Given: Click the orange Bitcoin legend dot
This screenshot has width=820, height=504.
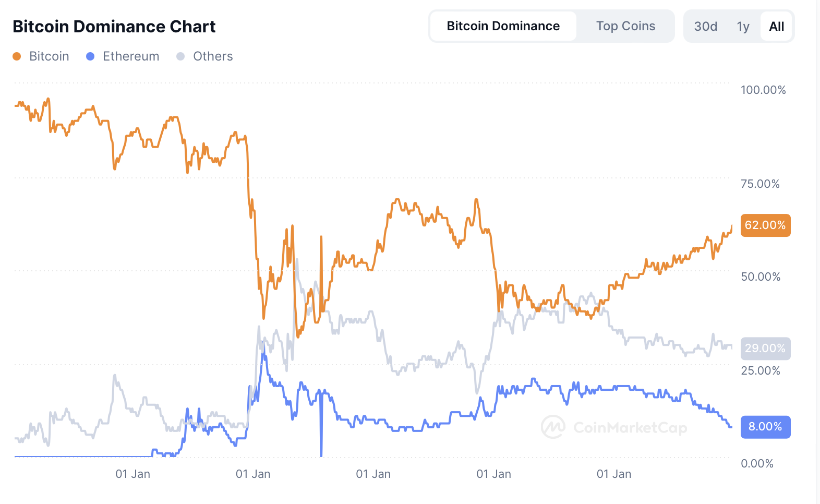Looking at the screenshot, I should tap(17, 56).
